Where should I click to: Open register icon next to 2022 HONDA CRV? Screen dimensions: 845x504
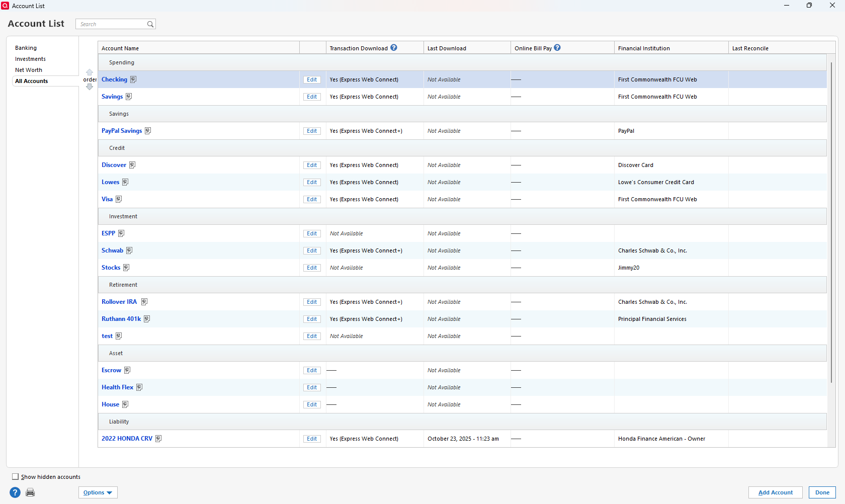(158, 439)
